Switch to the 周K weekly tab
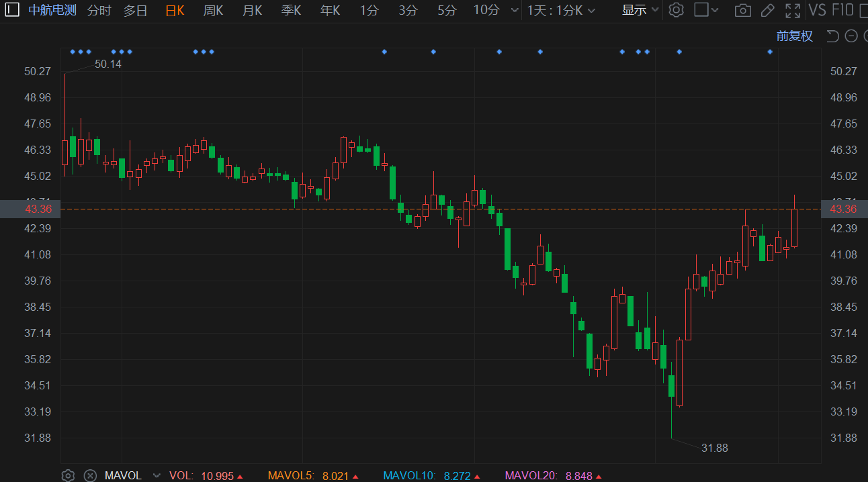Image resolution: width=868 pixels, height=482 pixels. point(213,10)
